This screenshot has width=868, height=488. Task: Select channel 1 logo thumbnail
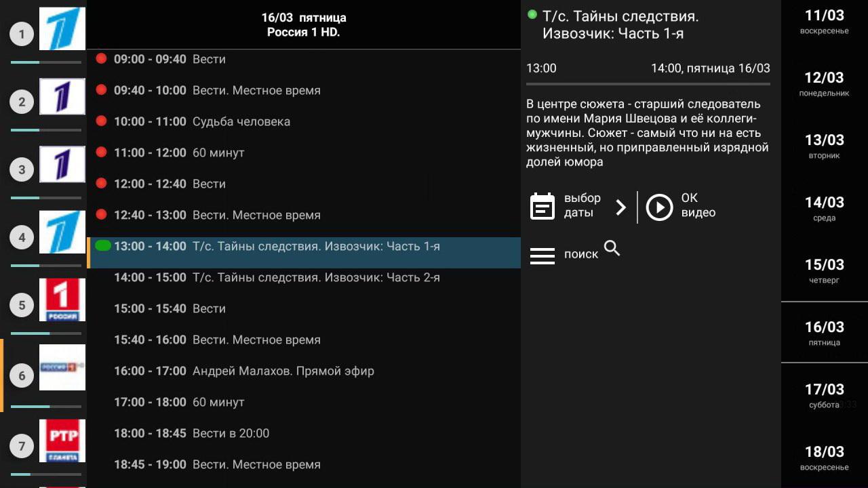62,28
